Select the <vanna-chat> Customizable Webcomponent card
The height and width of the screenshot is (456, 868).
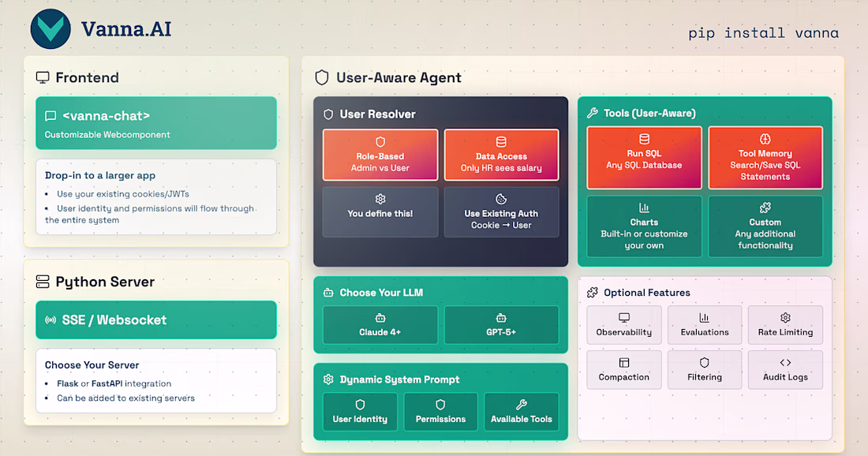(156, 123)
